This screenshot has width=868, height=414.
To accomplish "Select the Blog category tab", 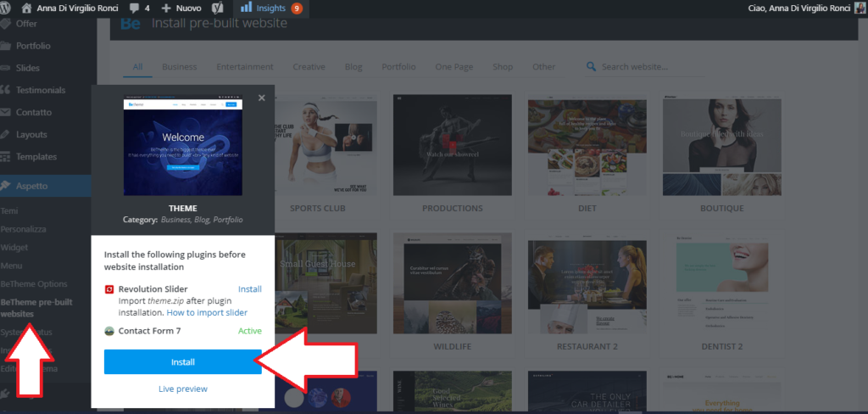I will [353, 66].
